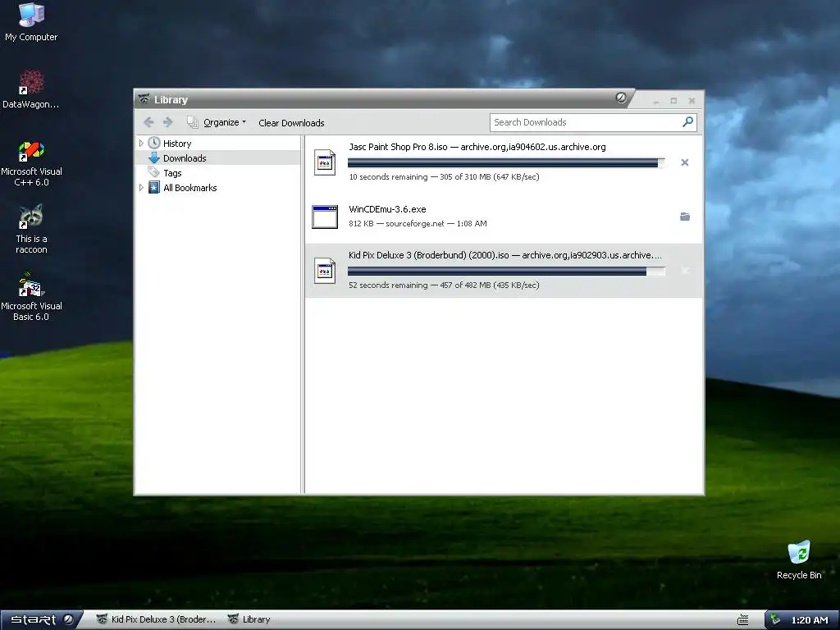
Task: Select 'Kid Pix Deluxe 3 (Broderbund)' file name
Action: 407,255
